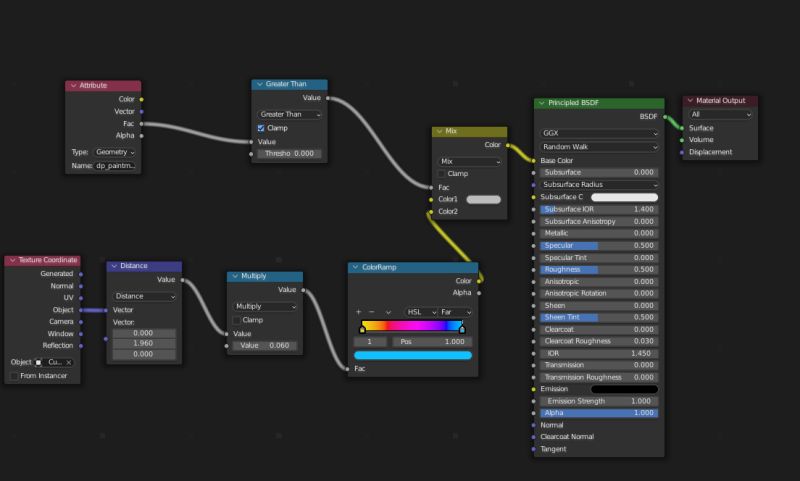Collapse the Texture Coordinate node
Image resolution: width=800 pixels, height=481 pixels.
click(x=13, y=260)
